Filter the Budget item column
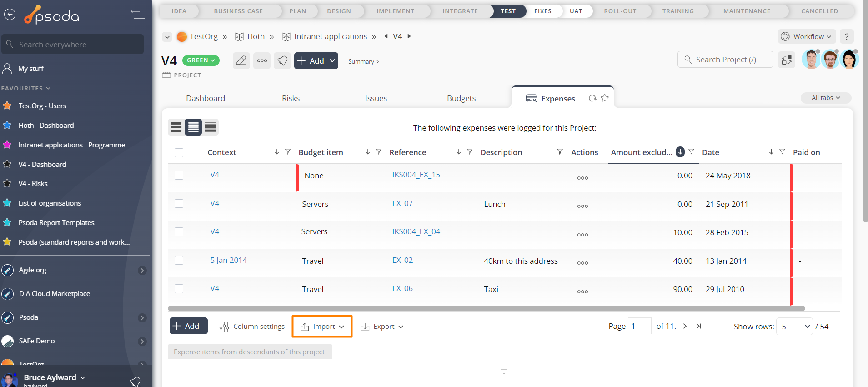The image size is (868, 387). [x=379, y=152]
